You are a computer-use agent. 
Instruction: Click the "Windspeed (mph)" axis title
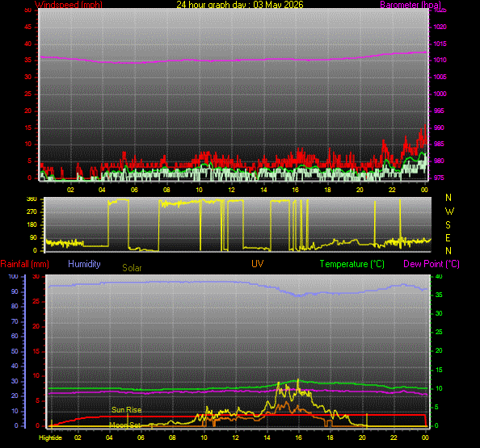coord(69,5)
